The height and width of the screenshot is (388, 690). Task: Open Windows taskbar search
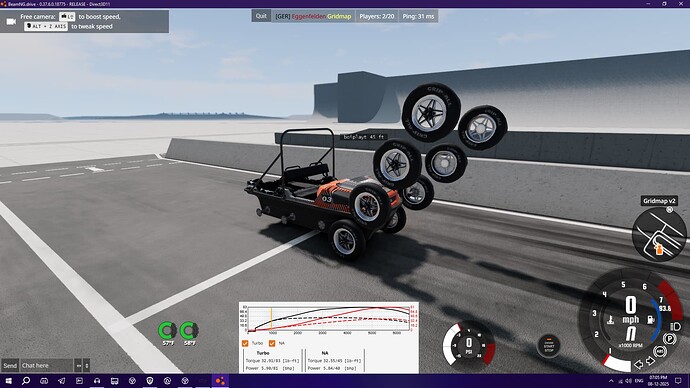26,381
